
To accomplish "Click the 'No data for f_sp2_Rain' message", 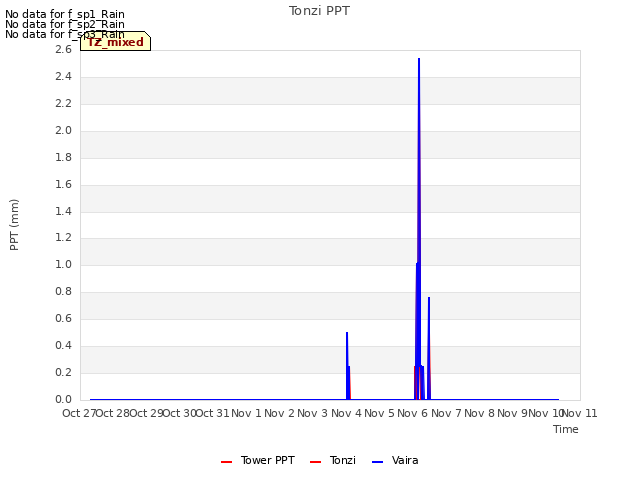I will tap(65, 24).
